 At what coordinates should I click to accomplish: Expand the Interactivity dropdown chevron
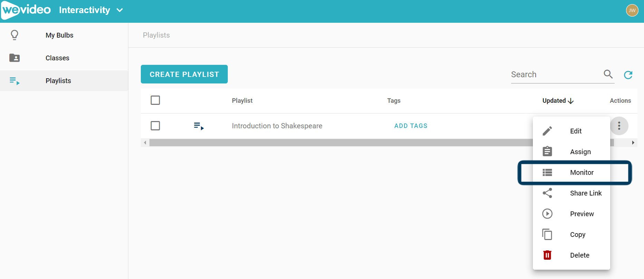[120, 10]
